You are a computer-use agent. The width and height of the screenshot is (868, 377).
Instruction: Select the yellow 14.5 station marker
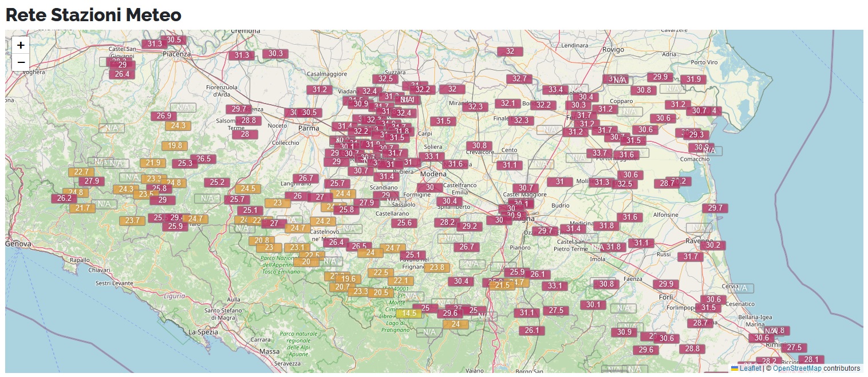(409, 313)
